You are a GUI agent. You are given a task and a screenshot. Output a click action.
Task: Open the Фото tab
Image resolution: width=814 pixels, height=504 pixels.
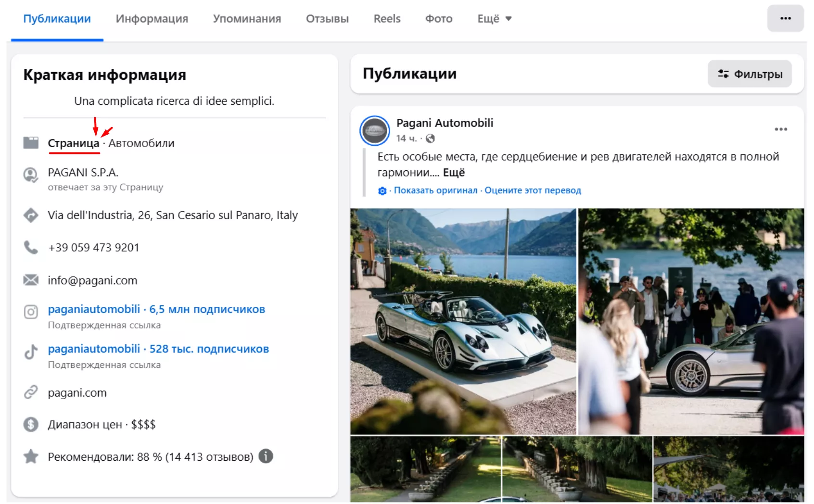coord(439,19)
